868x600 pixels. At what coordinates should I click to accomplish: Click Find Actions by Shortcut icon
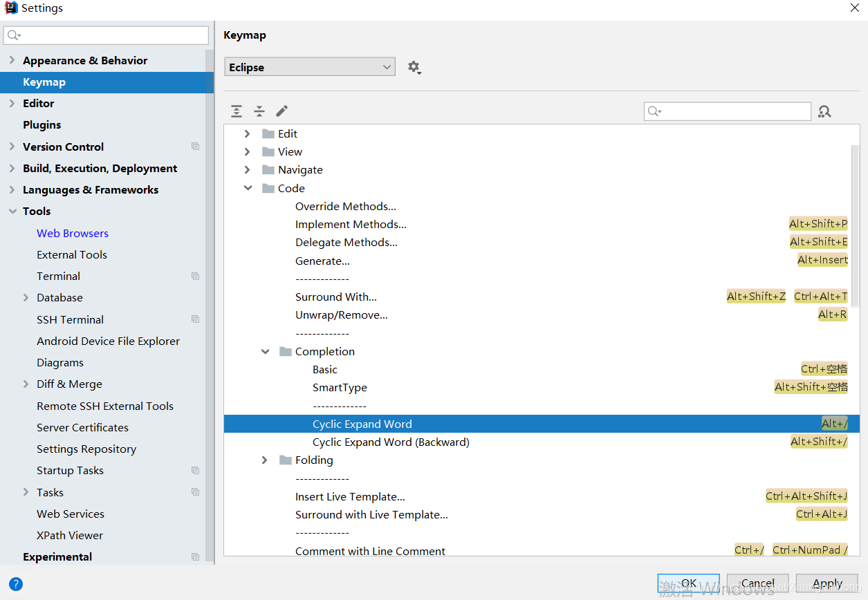click(824, 111)
